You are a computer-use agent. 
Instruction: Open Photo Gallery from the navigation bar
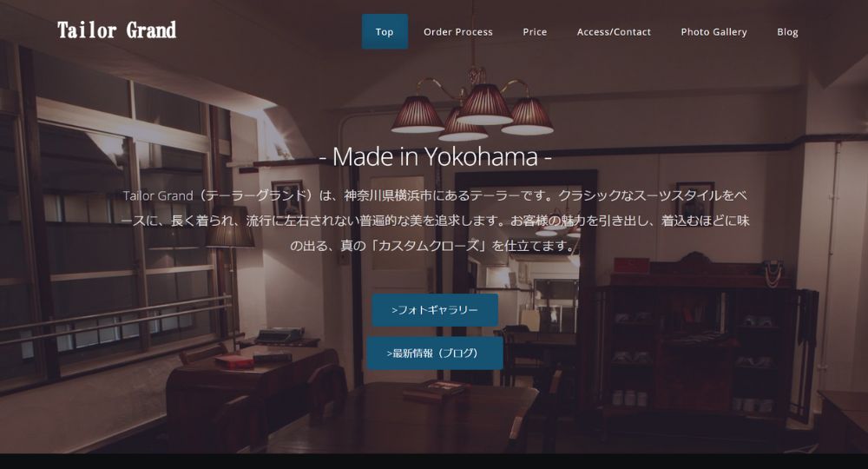713,31
